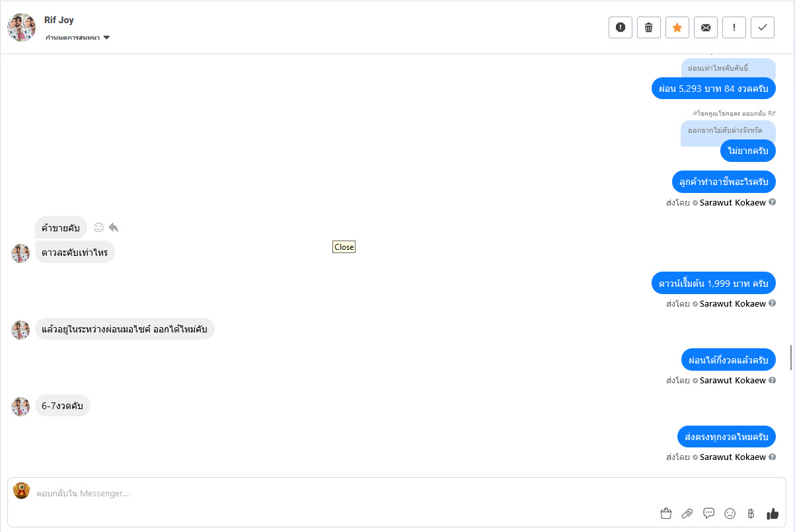The image size is (795, 532).
Task: Send a thumbs-up like
Action: click(773, 513)
